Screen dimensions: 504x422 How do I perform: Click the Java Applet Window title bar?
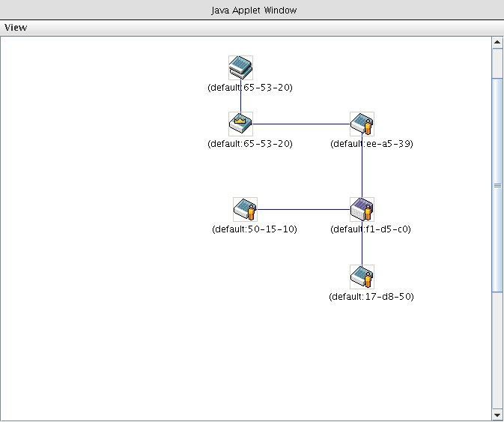[x=252, y=10]
